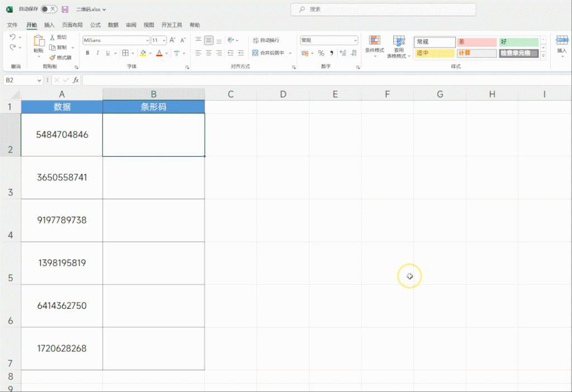Image resolution: width=572 pixels, height=392 pixels.
Task: Apply the fill color bucket icon
Action: pyautogui.click(x=143, y=53)
